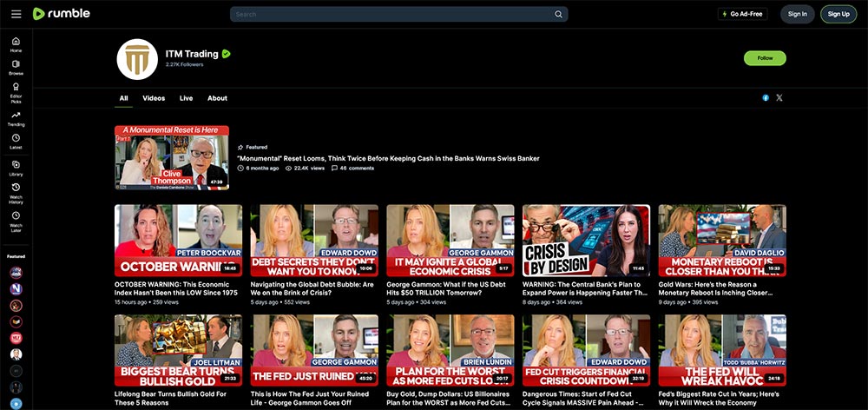Open the About tab
The width and height of the screenshot is (868, 410).
click(x=217, y=98)
